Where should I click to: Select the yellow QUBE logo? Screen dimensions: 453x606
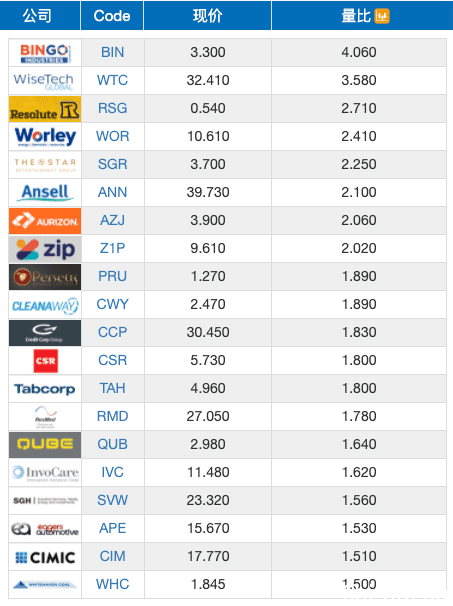pos(45,444)
